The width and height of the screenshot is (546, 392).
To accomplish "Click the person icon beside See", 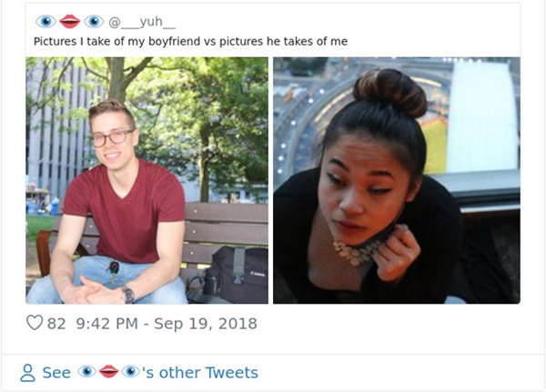I will coord(28,373).
